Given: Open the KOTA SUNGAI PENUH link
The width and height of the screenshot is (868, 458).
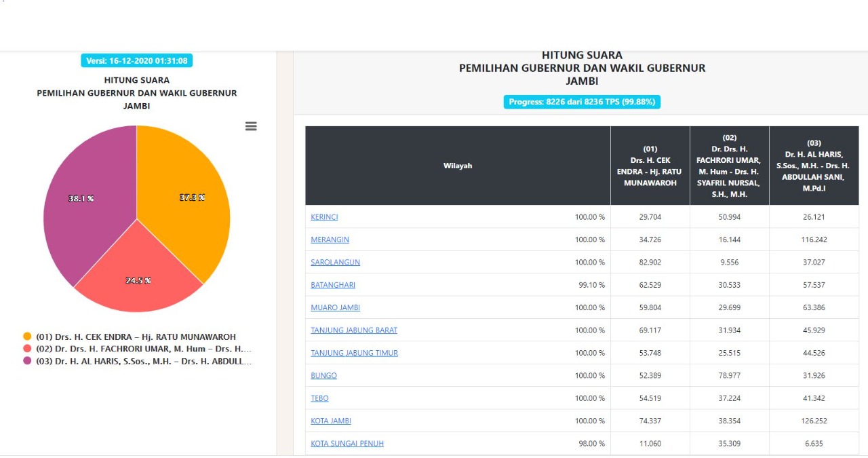Looking at the screenshot, I should 347,444.
